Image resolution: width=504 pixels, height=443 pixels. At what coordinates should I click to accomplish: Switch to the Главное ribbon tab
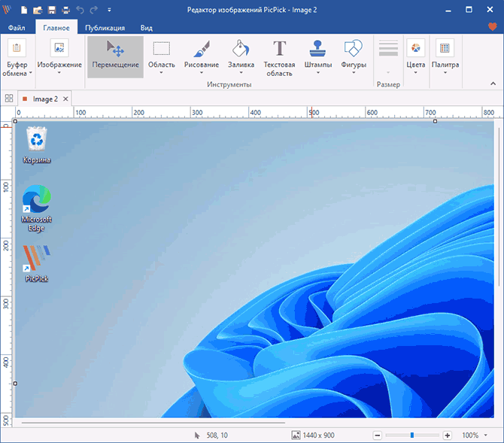coord(56,28)
